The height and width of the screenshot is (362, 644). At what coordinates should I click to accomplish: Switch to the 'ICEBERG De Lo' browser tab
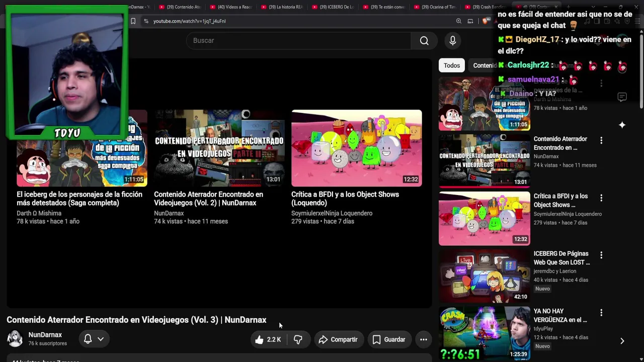click(x=333, y=7)
